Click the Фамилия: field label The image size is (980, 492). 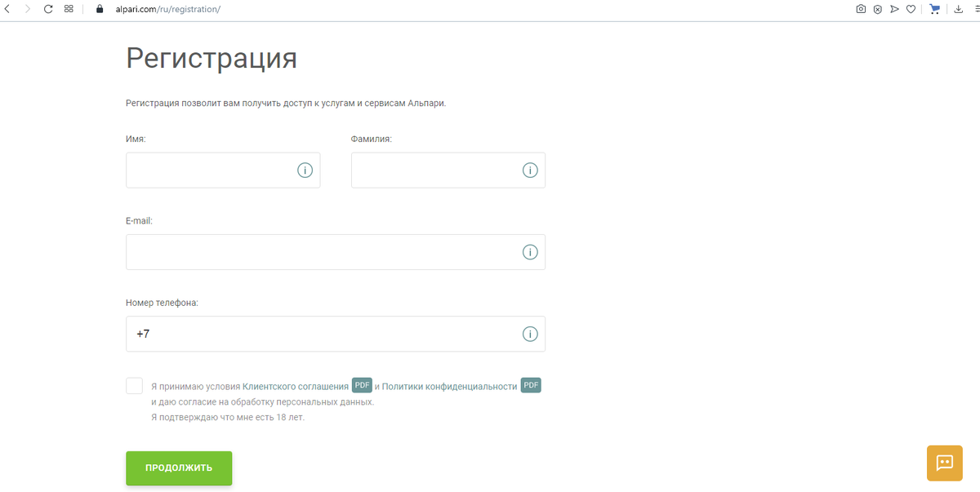pyautogui.click(x=372, y=140)
